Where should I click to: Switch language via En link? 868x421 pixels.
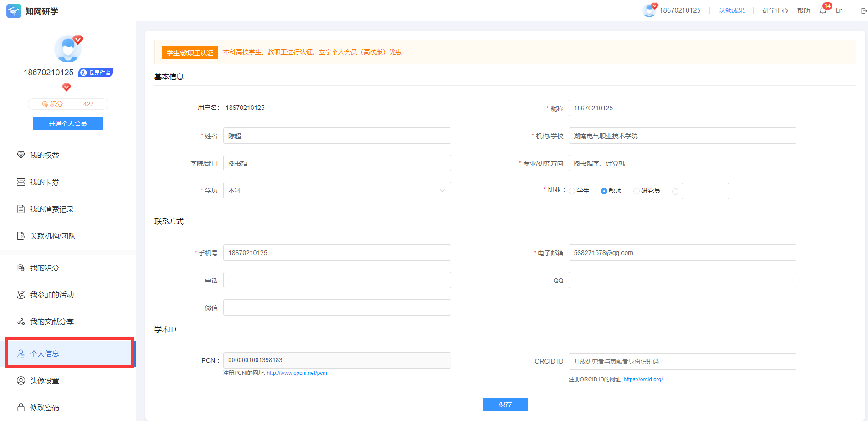pyautogui.click(x=839, y=10)
